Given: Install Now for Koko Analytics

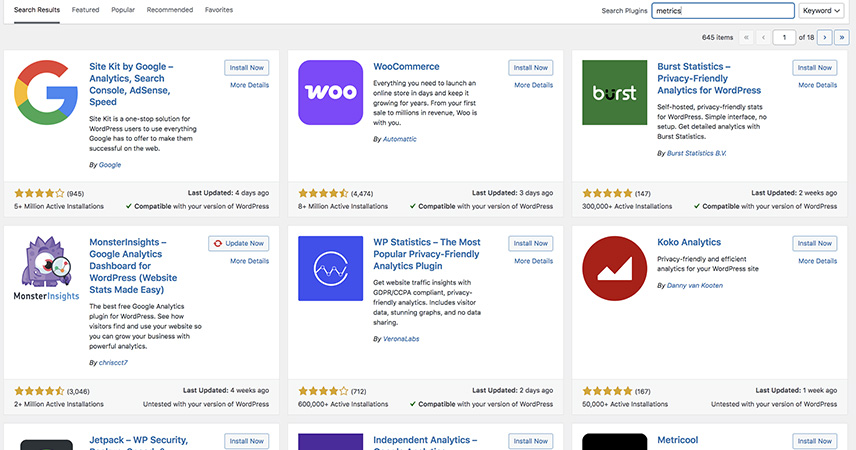Looking at the screenshot, I should [814, 243].
